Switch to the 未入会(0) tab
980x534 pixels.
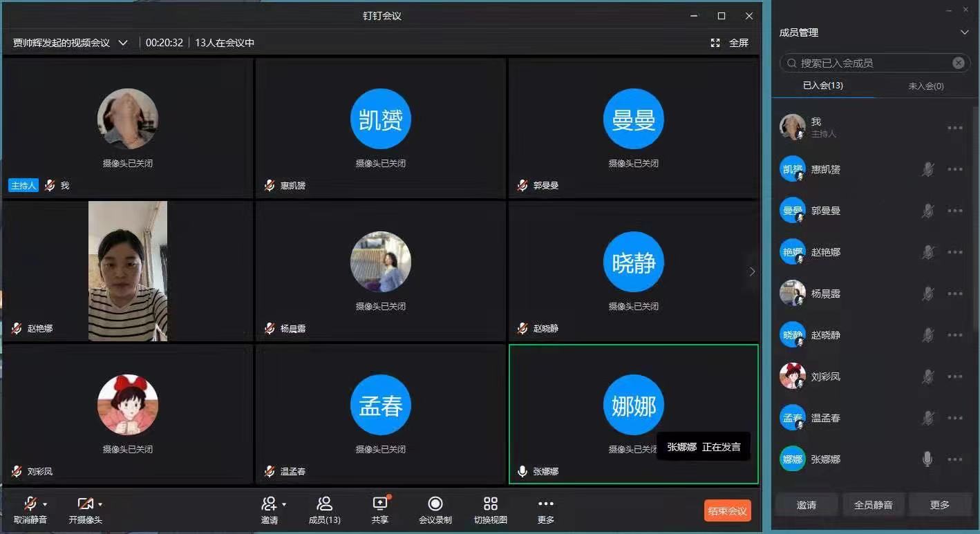(925, 86)
